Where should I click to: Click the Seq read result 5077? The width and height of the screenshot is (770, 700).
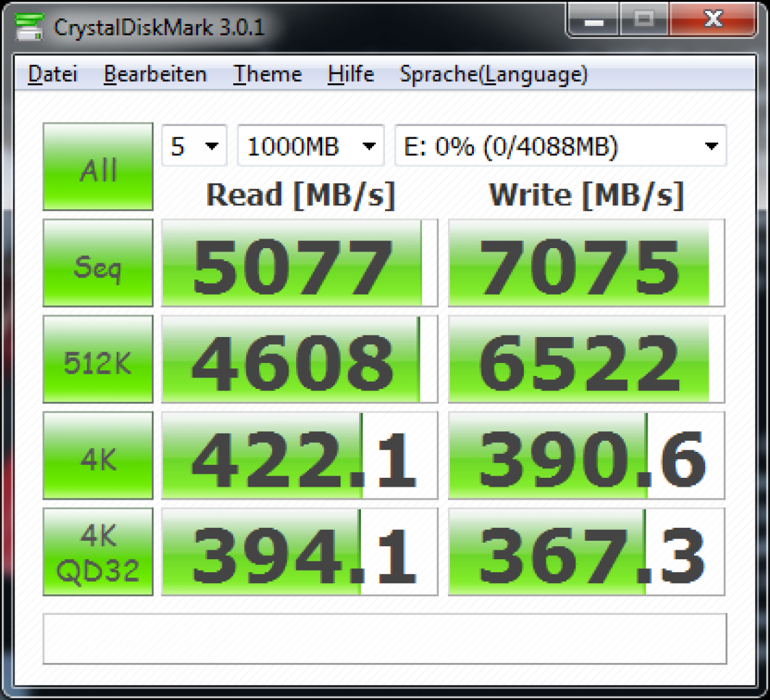[300, 262]
